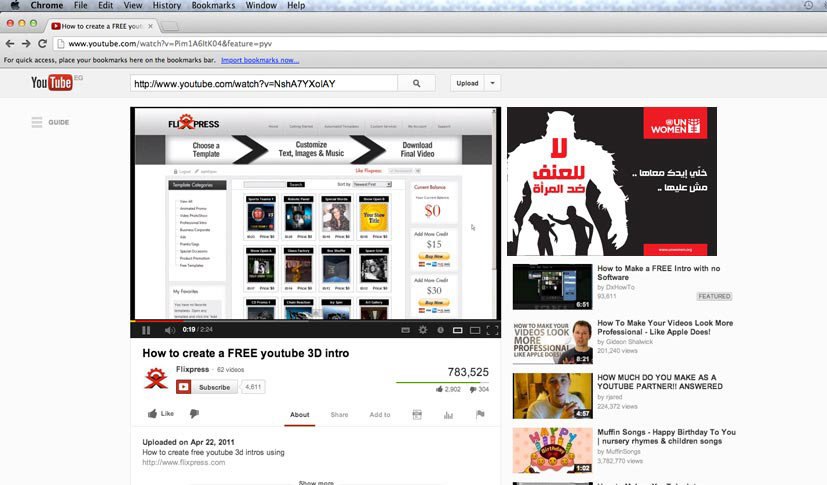Screen dimensions: 827x485
Task: Open the Help menu
Action: [296, 5]
